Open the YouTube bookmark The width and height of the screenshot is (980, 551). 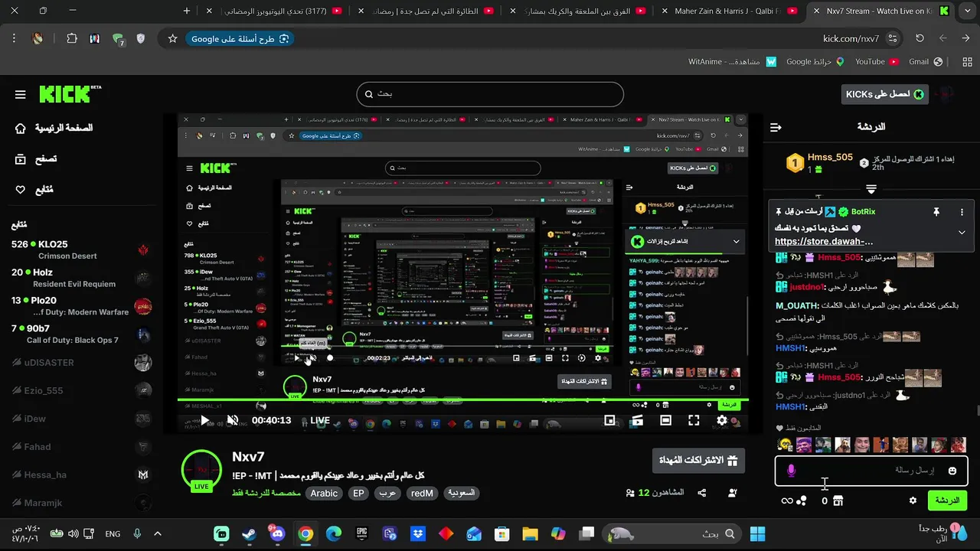(876, 61)
